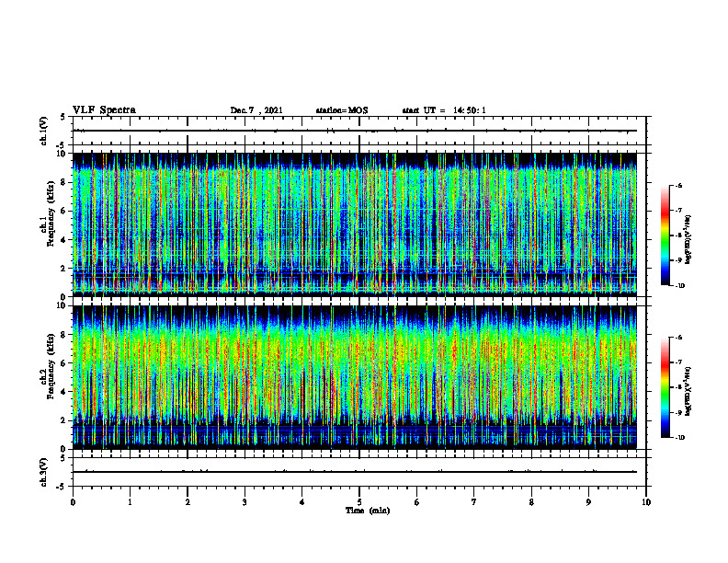Click the "VLF Spectra" plot title
Image resolution: width=728 pixels, height=563 pixels.
click(104, 110)
